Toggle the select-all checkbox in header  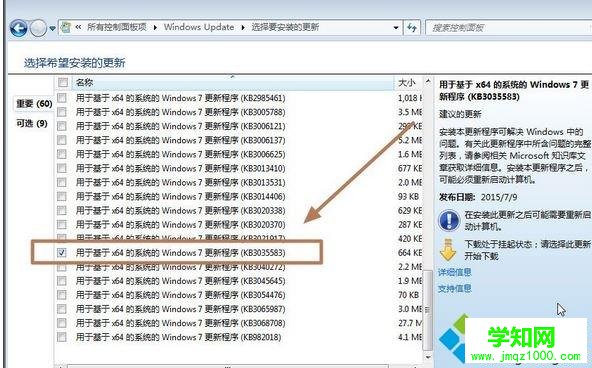[63, 82]
